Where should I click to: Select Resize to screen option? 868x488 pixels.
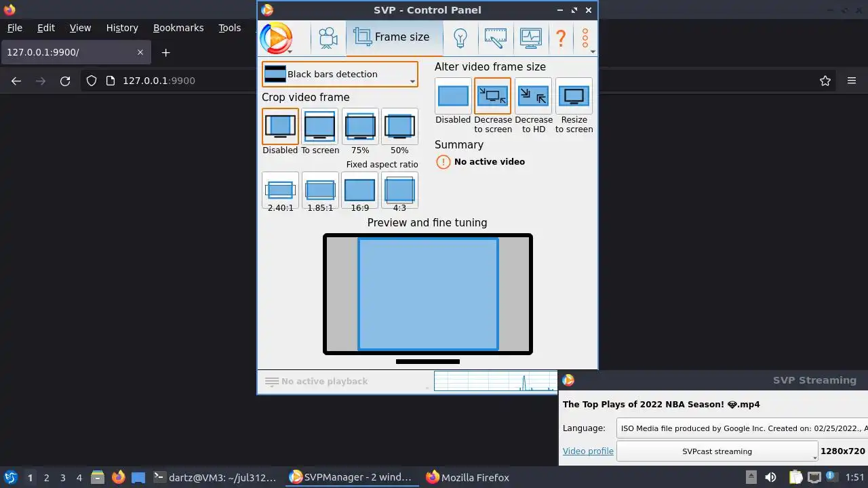point(574,96)
